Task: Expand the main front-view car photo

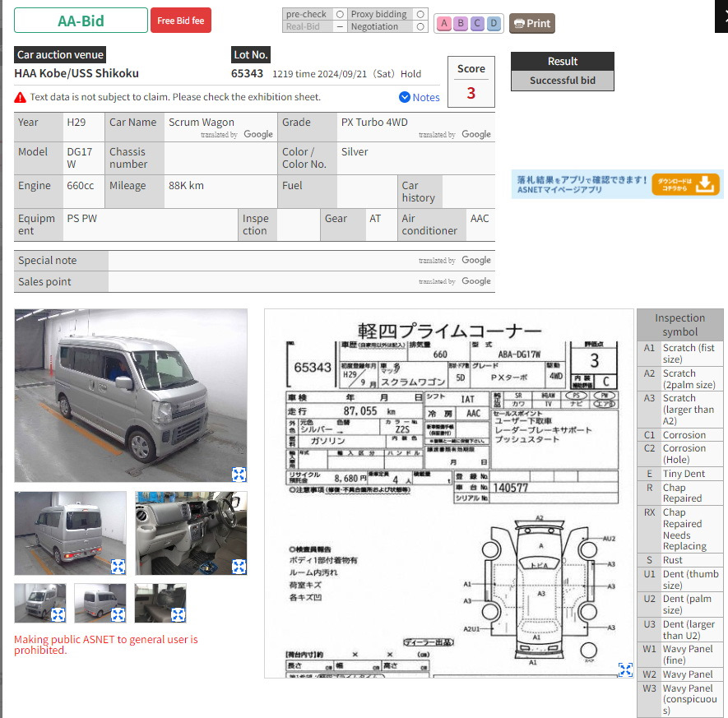Action: click(x=239, y=474)
